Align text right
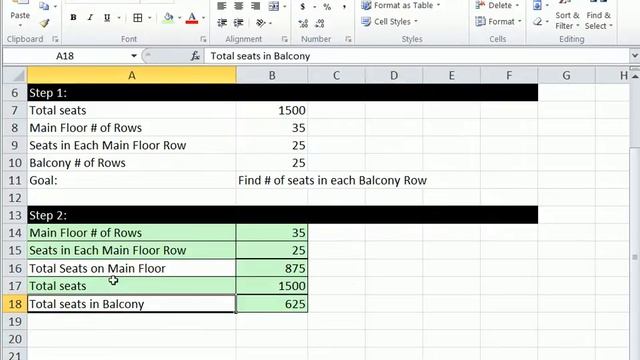The width and height of the screenshot is (640, 360). [x=256, y=6]
